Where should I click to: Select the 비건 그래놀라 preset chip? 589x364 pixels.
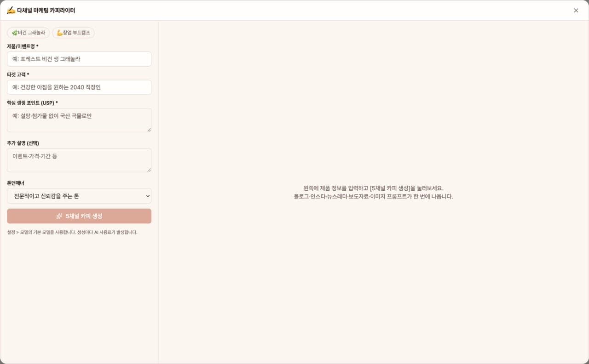point(28,33)
